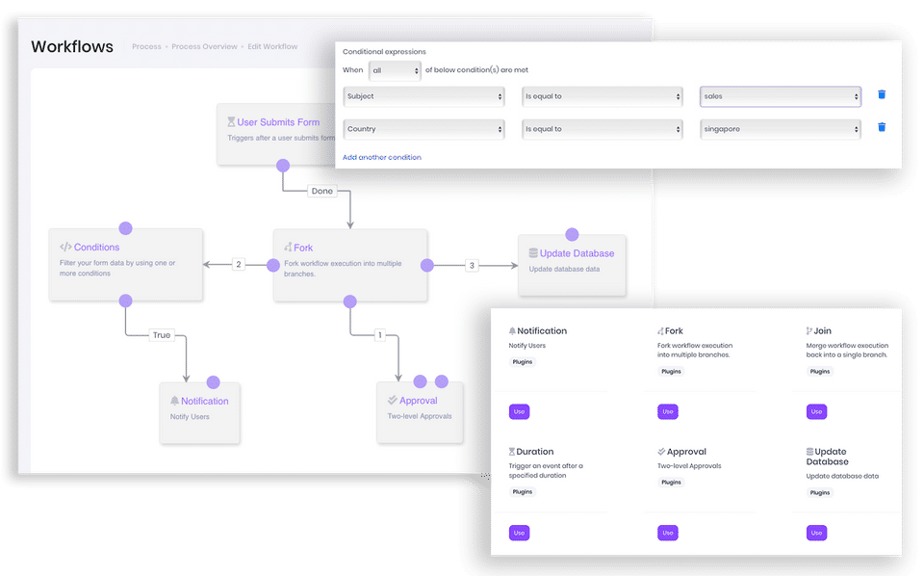Image resolution: width=924 pixels, height=576 pixels.
Task: Use the Fork plugin
Action: 668,411
